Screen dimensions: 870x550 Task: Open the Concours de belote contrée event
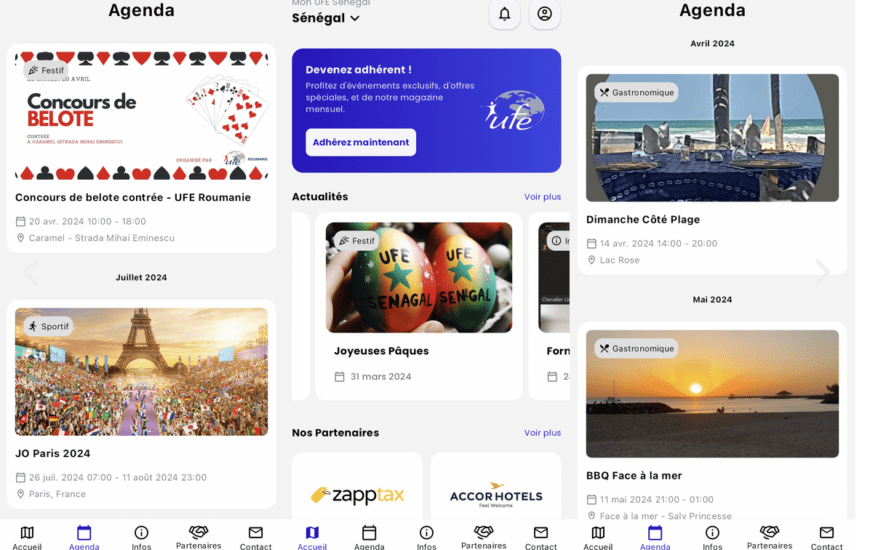pos(133,198)
